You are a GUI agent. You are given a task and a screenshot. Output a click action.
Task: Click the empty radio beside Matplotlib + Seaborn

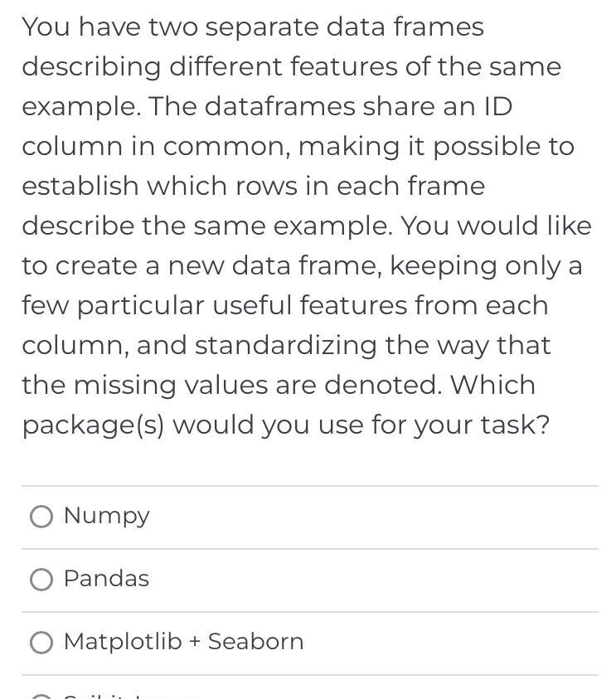pyautogui.click(x=41, y=642)
